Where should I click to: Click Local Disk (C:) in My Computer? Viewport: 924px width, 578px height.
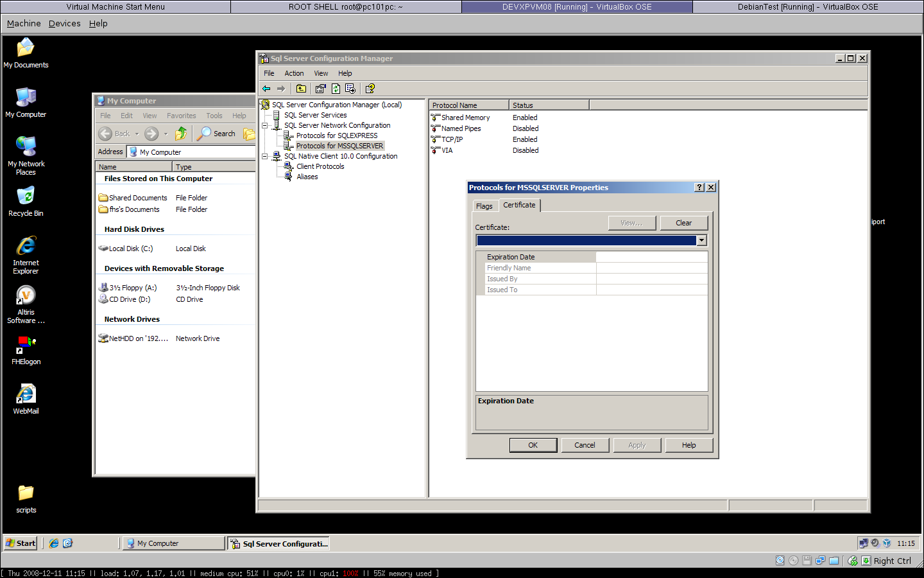tap(126, 249)
